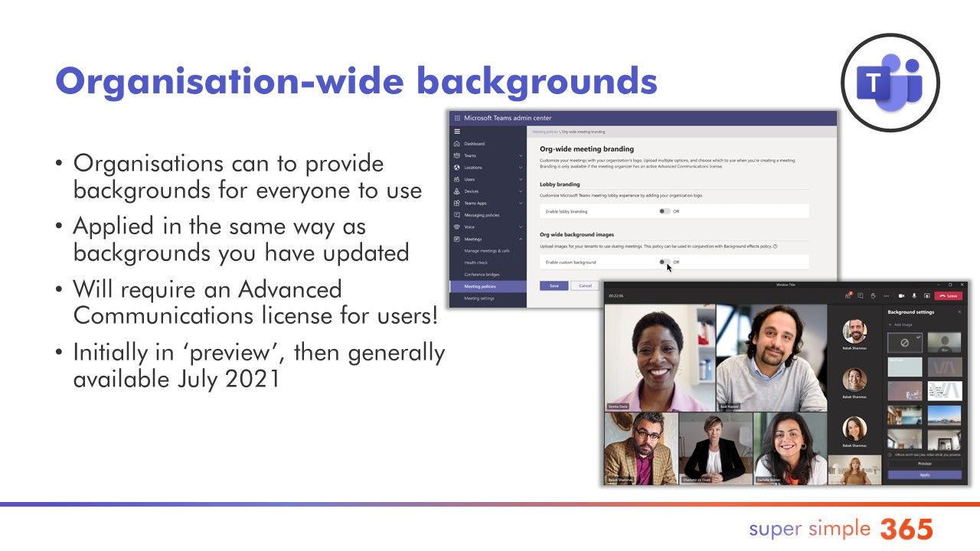Toggle Enable lobby branding switch
This screenshot has width=980, height=551.
[x=664, y=211]
